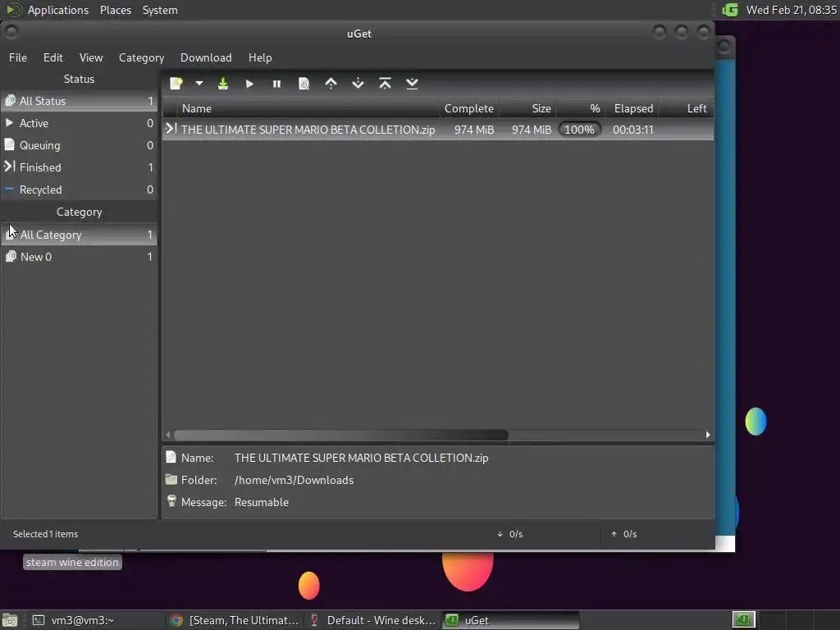Viewport: 840px width, 630px height.
Task: Open the Category menu
Action: [141, 57]
